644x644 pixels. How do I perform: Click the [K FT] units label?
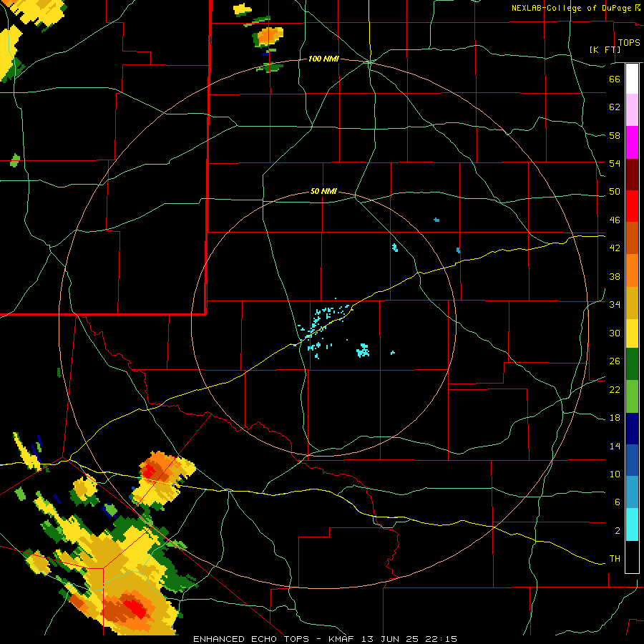(605, 49)
